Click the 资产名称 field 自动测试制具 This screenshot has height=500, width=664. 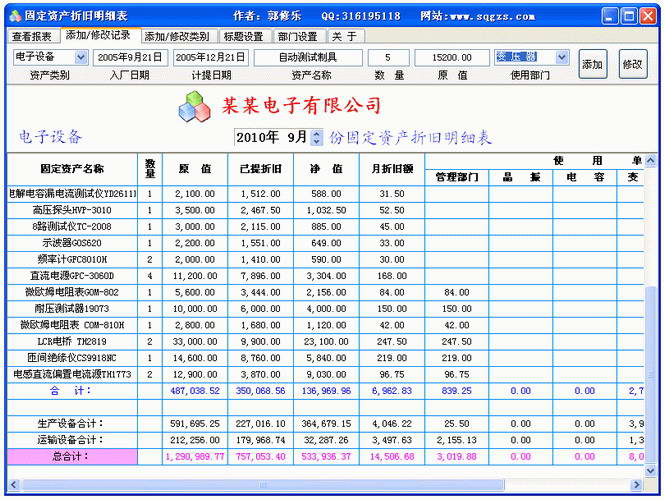click(308, 58)
